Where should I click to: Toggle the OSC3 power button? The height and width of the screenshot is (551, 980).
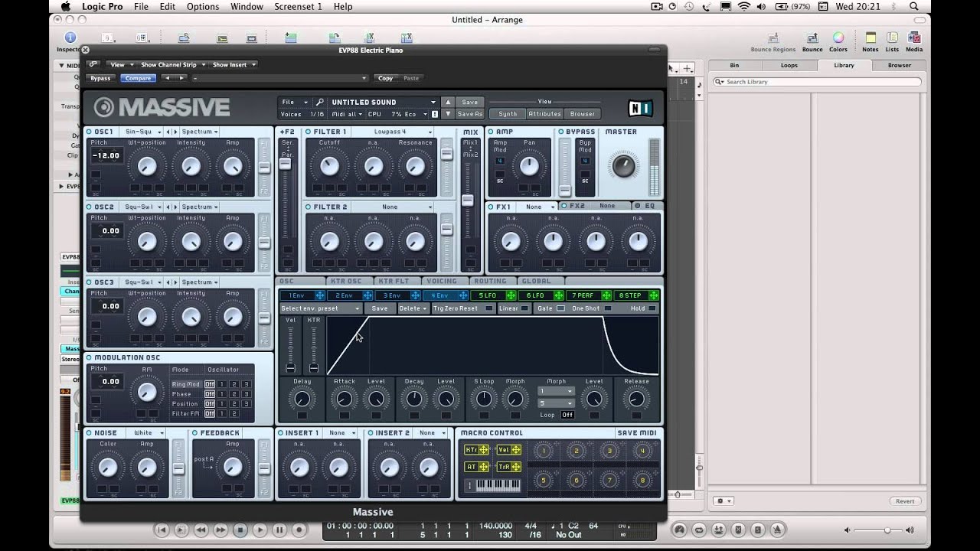tap(90, 282)
